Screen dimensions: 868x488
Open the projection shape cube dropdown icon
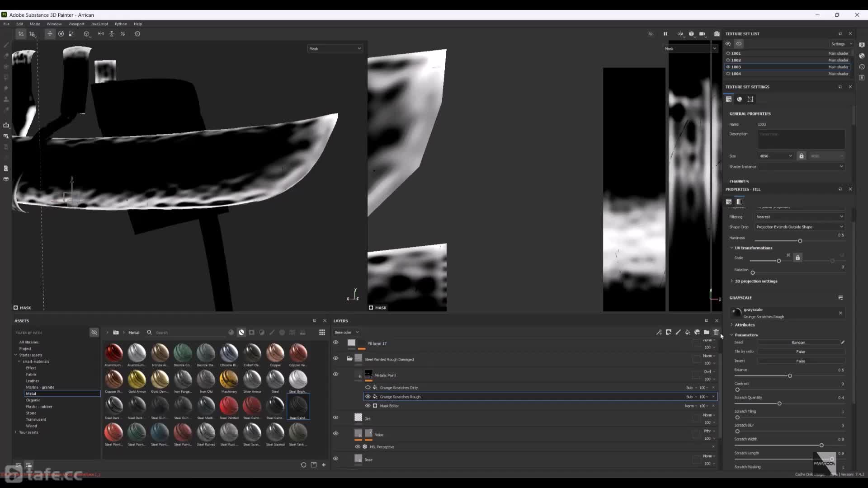point(87,34)
